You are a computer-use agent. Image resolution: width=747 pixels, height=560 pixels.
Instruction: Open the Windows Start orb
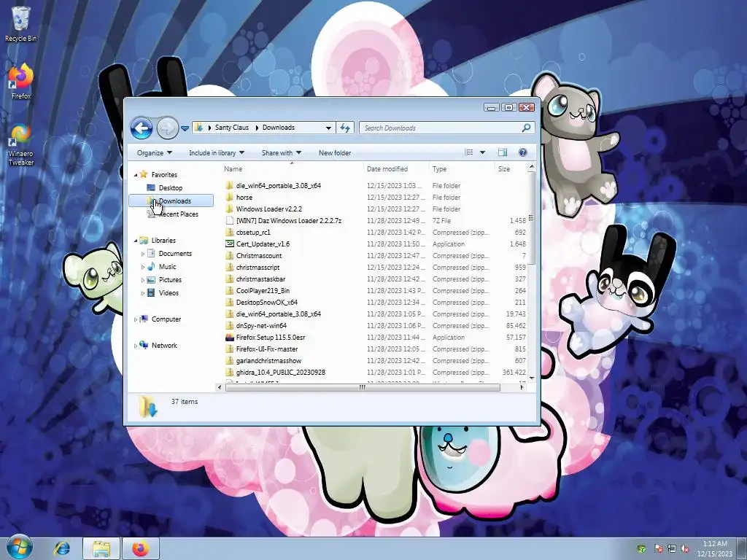(18, 548)
